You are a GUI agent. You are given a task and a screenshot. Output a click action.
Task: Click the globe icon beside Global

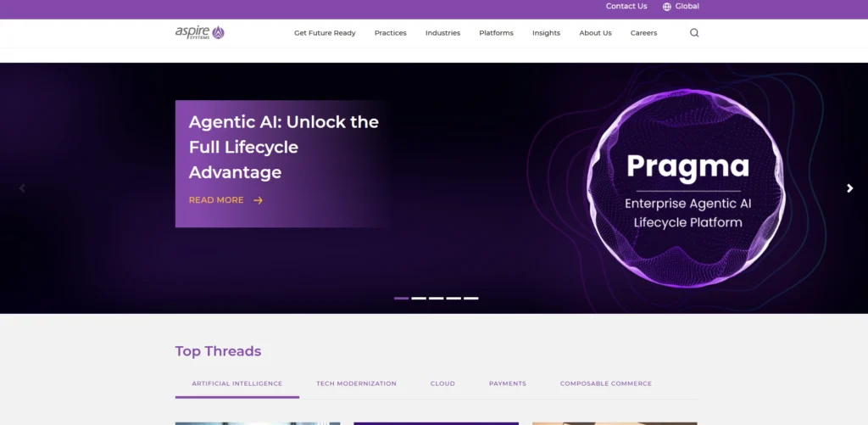tap(666, 7)
